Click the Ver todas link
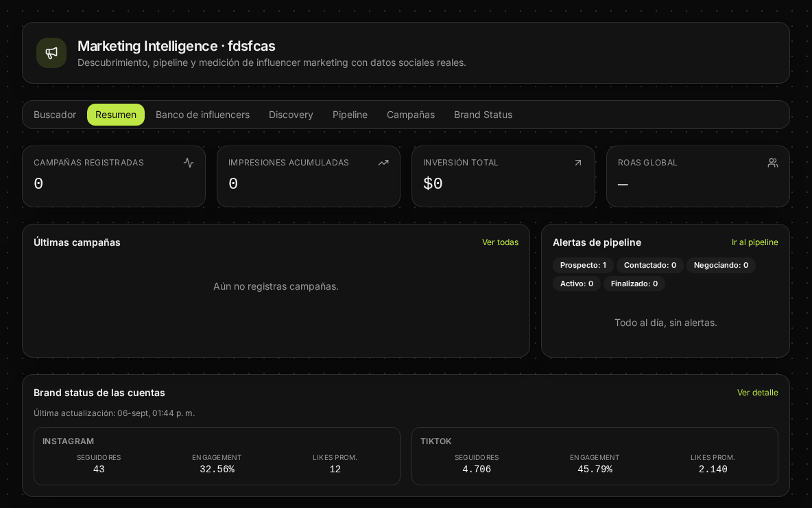Screen dimensions: 812x508 (x=500, y=242)
